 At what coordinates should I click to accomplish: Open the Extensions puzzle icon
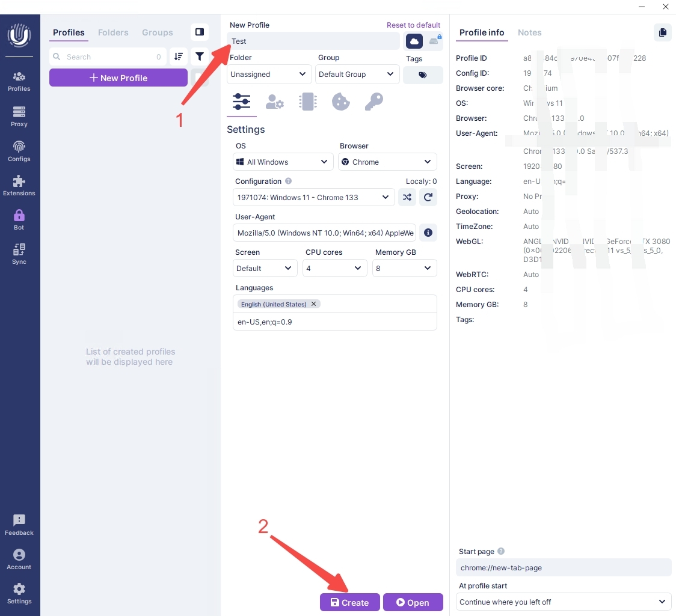[x=19, y=185]
